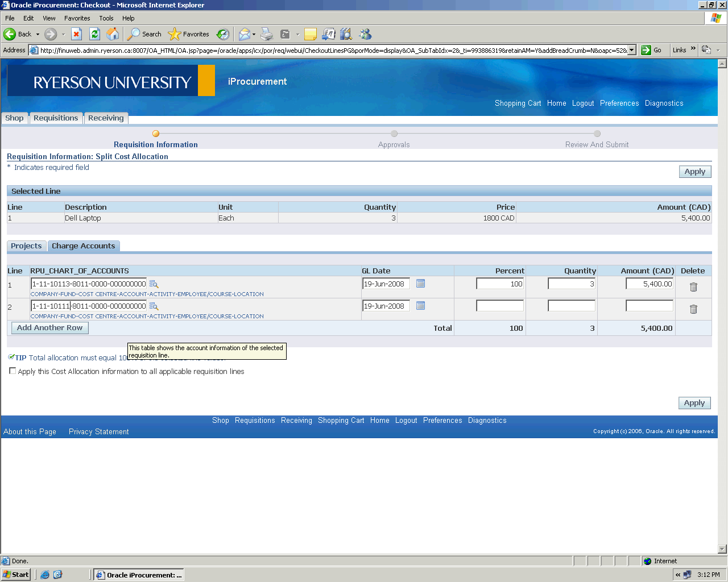Click the browser Refresh icon
This screenshot has height=582, width=728.
click(x=95, y=34)
